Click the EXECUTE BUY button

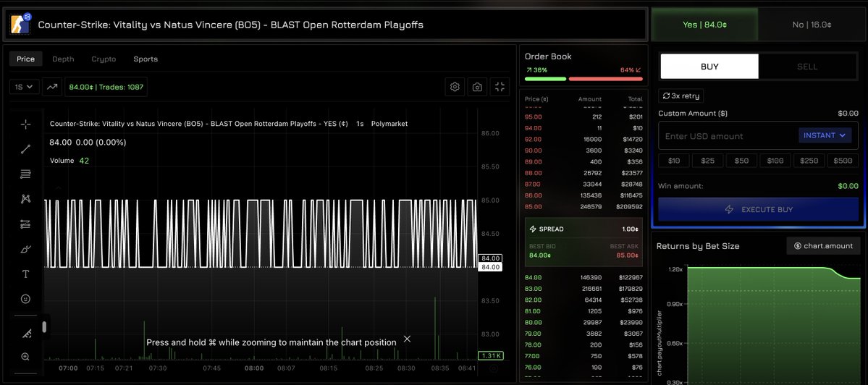[x=759, y=210]
